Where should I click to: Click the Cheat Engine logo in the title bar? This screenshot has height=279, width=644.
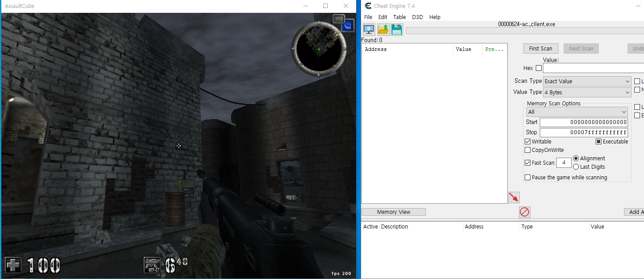[x=368, y=6]
